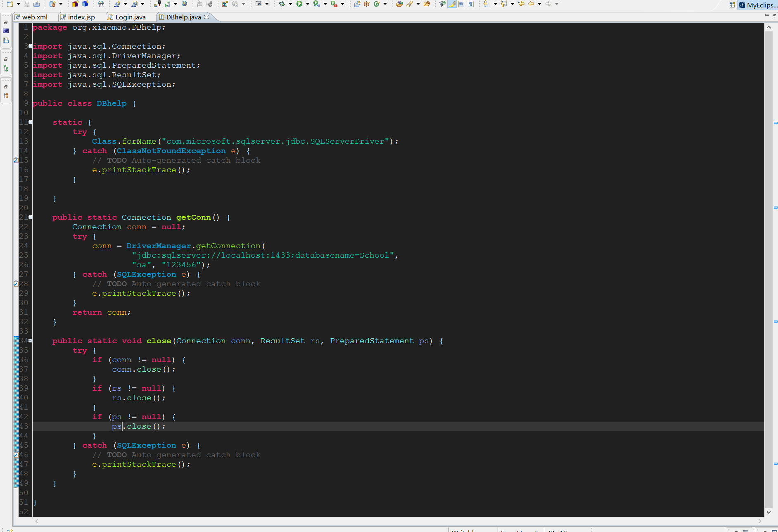Toggle Mark Occurrences highlighter icon
The height and width of the screenshot is (532, 778).
453,4
